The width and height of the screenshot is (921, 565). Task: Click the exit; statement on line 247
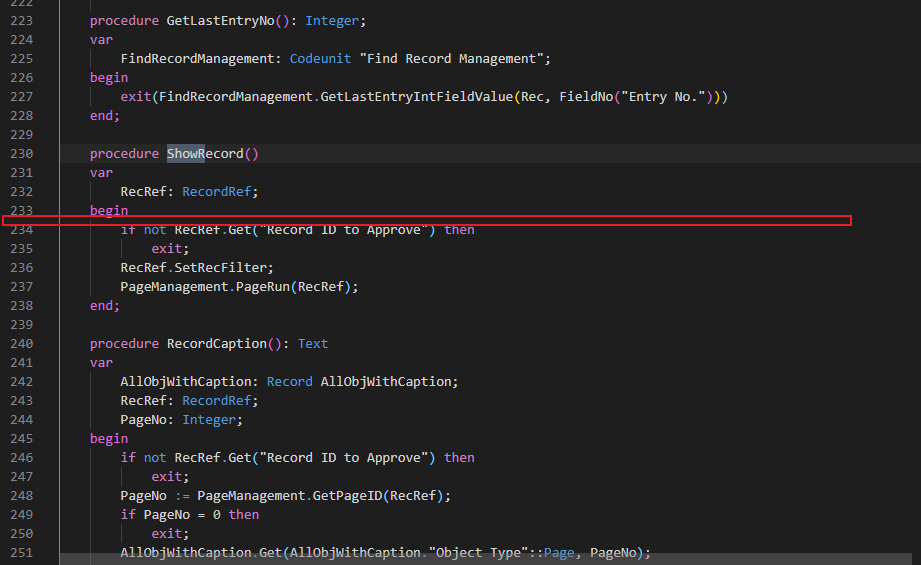(x=170, y=477)
